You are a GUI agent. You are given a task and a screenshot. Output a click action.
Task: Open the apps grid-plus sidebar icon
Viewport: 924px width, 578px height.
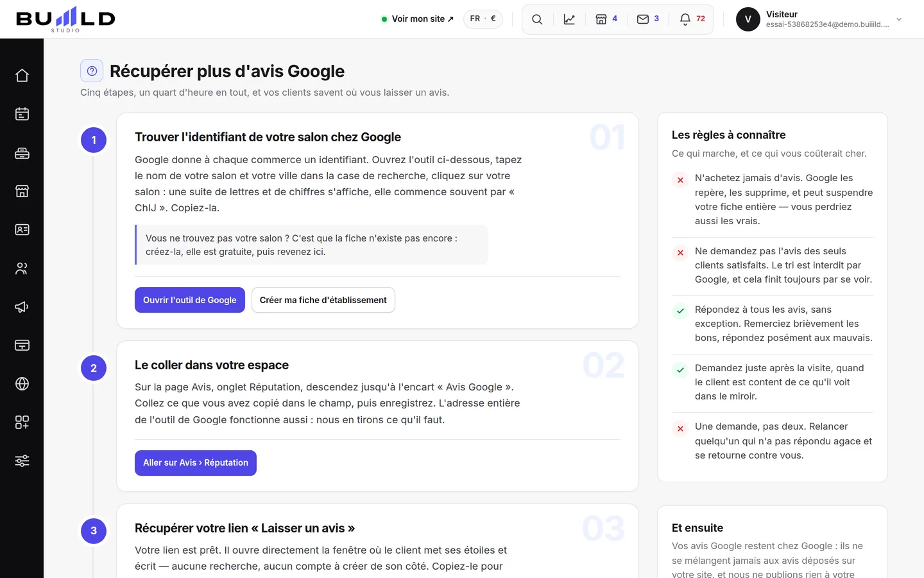click(x=22, y=422)
